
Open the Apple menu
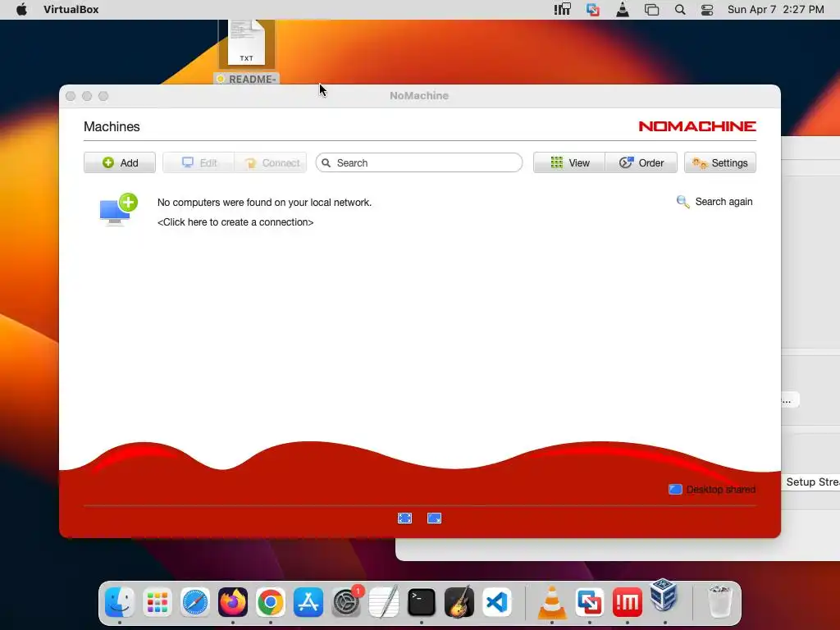coord(21,10)
